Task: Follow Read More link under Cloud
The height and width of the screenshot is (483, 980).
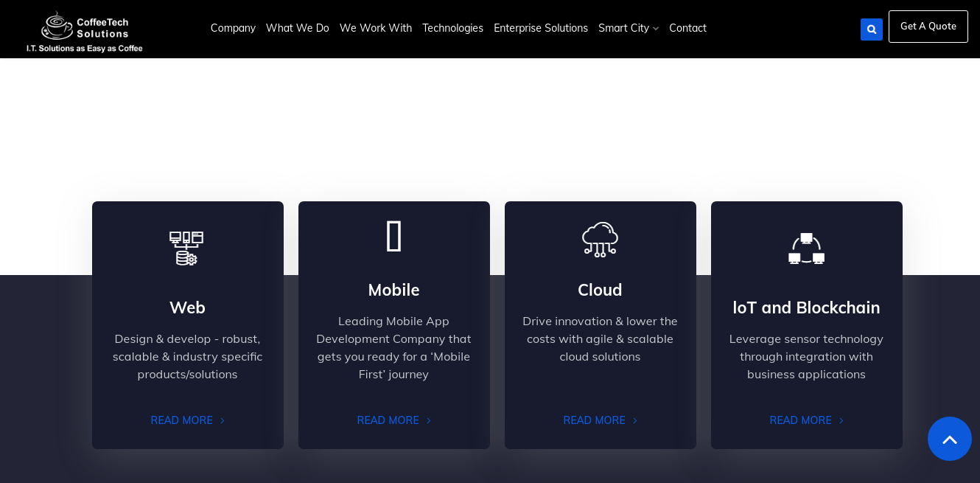Action: 595,420
